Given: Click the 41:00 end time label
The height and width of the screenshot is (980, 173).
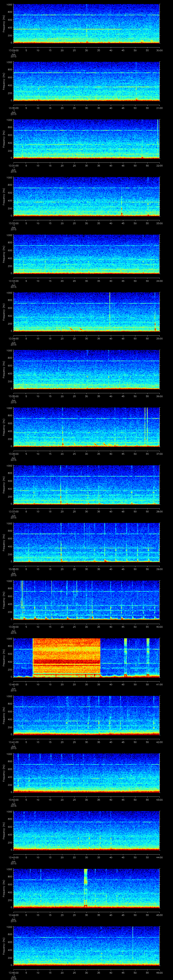Looking at the screenshot, I should click(159, 685).
